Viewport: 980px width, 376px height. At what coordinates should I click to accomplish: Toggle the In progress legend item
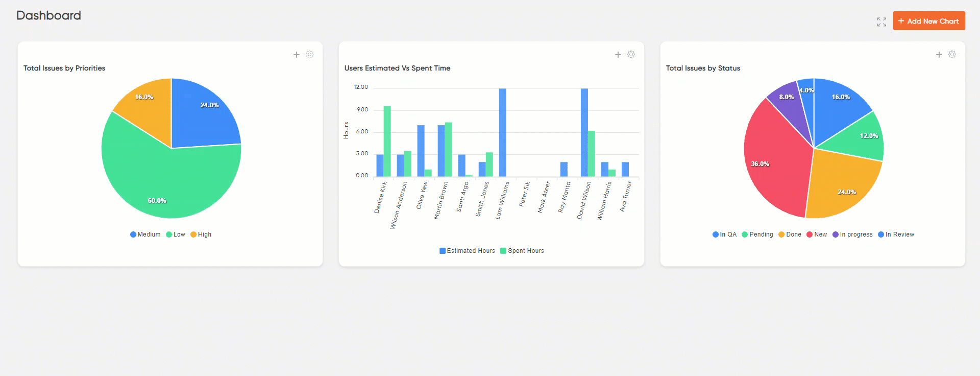pos(852,234)
